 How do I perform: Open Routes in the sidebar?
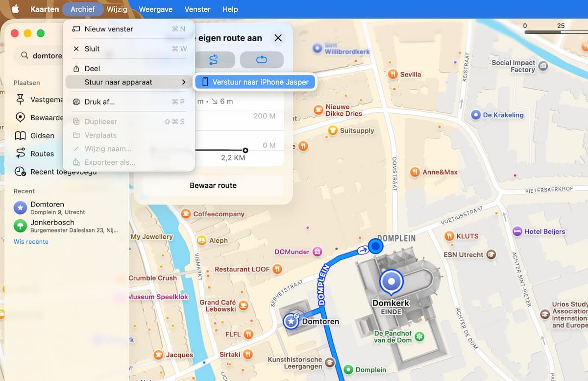tap(34, 153)
